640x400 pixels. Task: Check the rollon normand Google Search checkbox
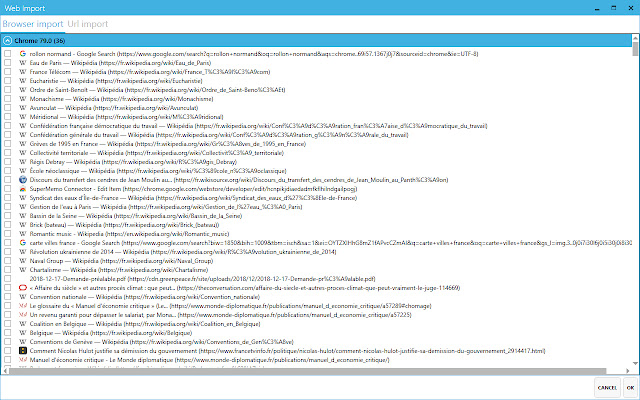pos(7,53)
